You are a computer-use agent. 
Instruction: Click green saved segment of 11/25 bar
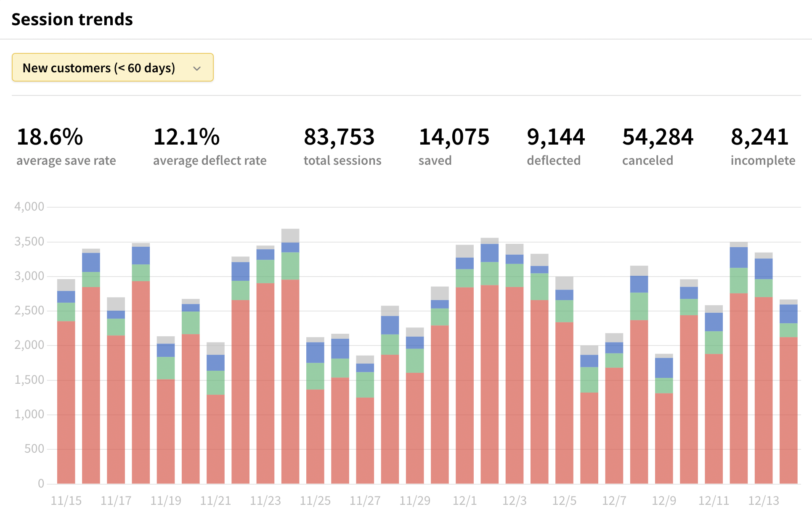pyautogui.click(x=315, y=376)
